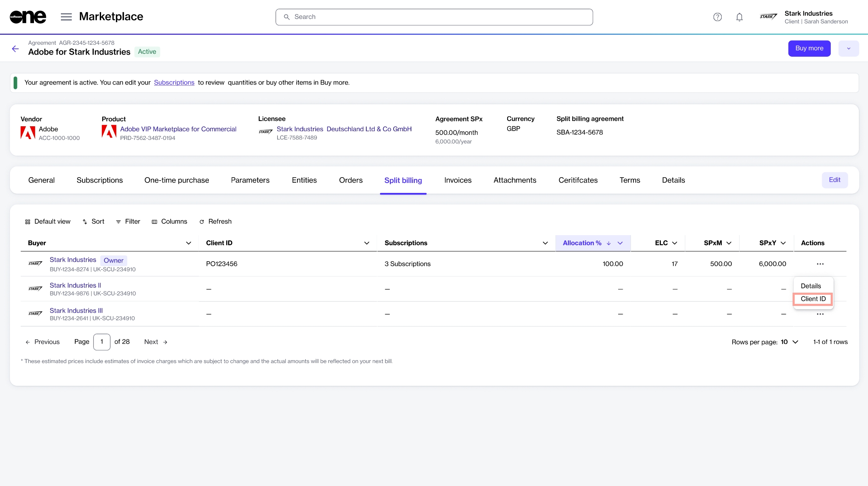Open the Subscriptions link in banner

(174, 82)
